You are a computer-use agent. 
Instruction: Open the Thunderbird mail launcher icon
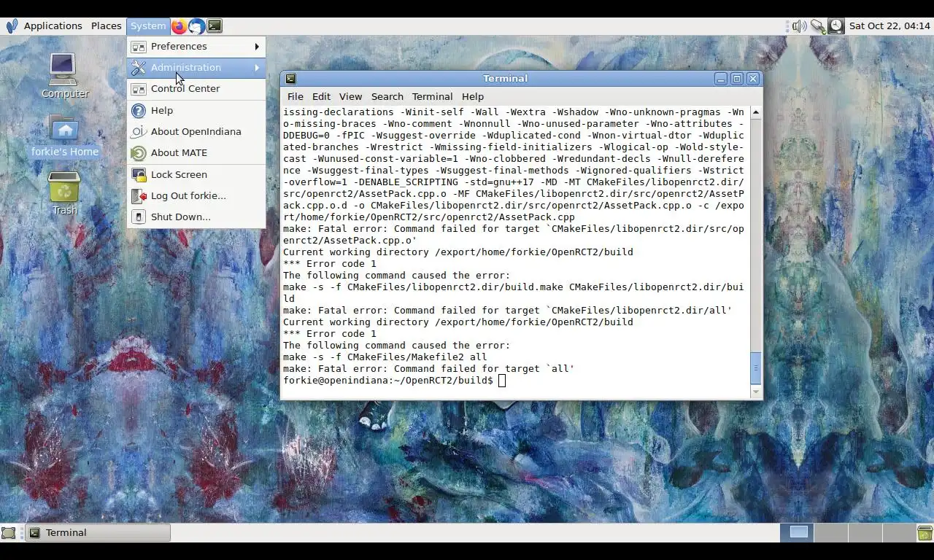tap(196, 26)
